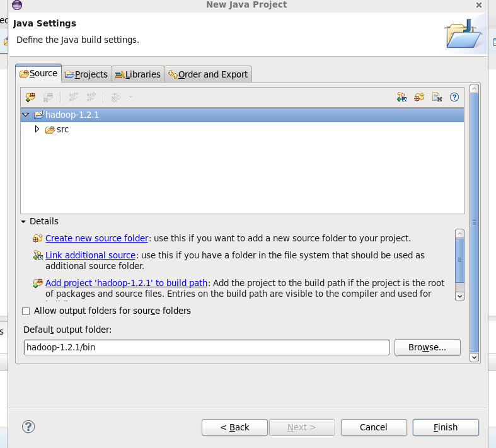Viewport: 496px width, 448px height.
Task: Click Details scrollbar up arrow
Action: (x=459, y=233)
